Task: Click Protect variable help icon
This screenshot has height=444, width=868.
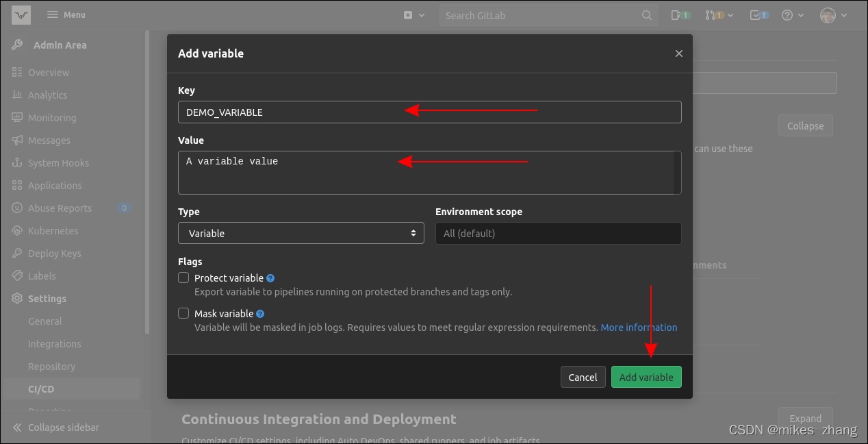Action: (x=270, y=278)
